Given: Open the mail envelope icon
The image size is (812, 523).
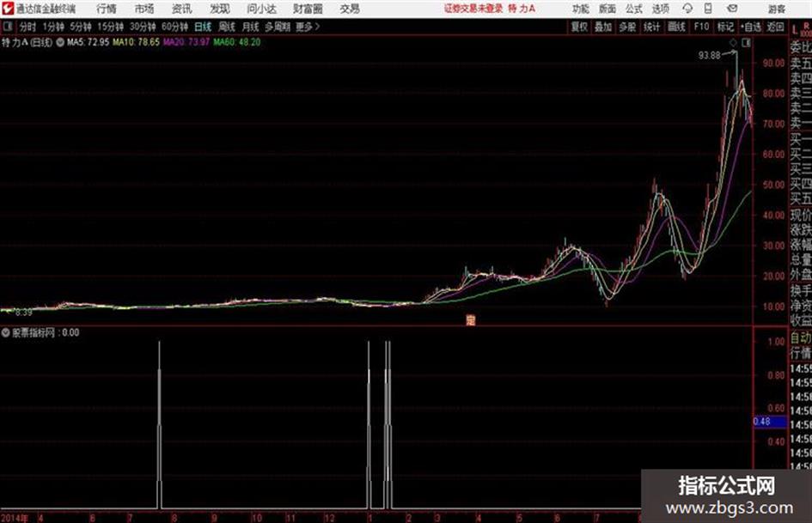Looking at the screenshot, I should [732, 9].
